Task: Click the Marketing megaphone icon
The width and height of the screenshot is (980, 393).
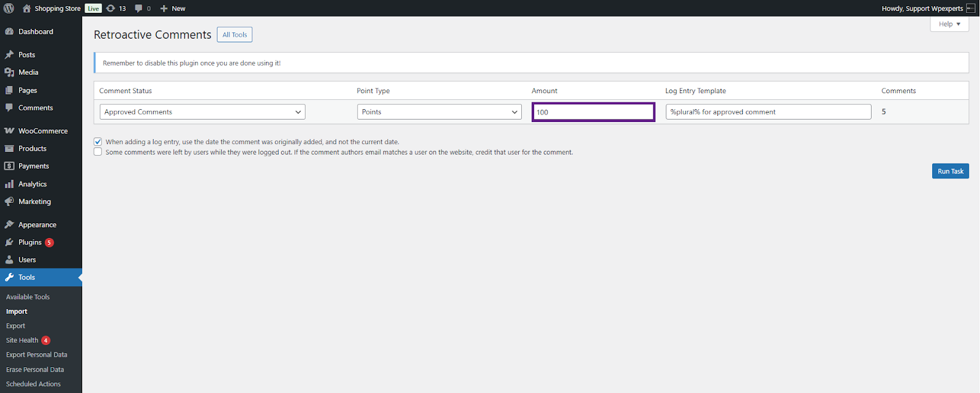Action: (9, 202)
